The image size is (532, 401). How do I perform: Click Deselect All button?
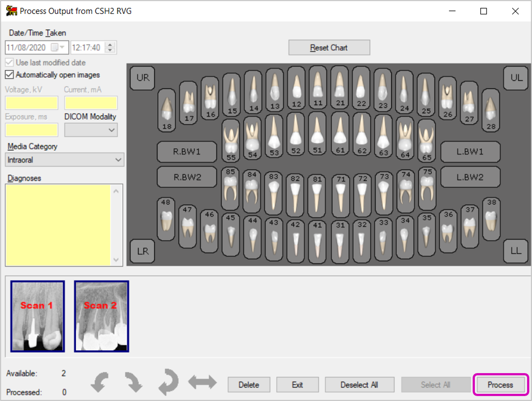tap(359, 385)
